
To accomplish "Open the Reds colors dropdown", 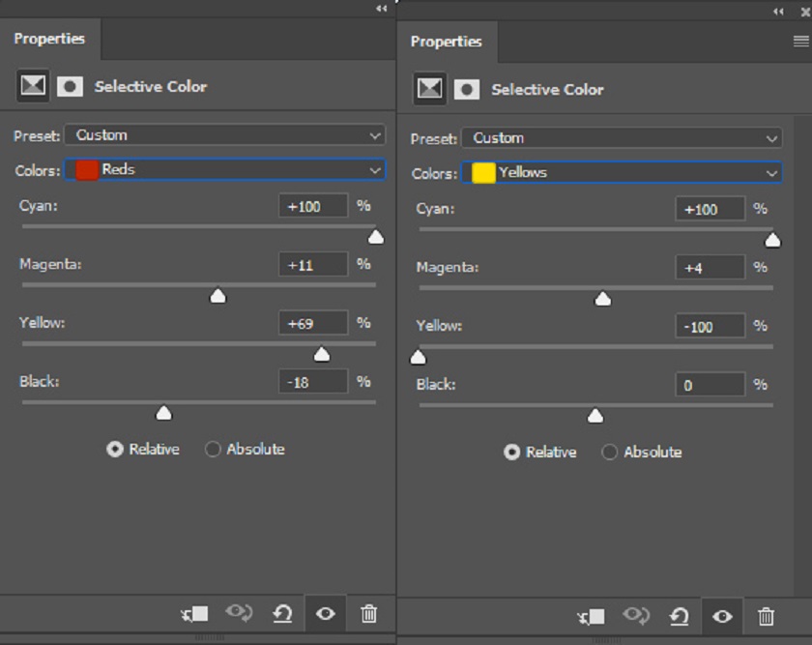I will click(x=225, y=169).
